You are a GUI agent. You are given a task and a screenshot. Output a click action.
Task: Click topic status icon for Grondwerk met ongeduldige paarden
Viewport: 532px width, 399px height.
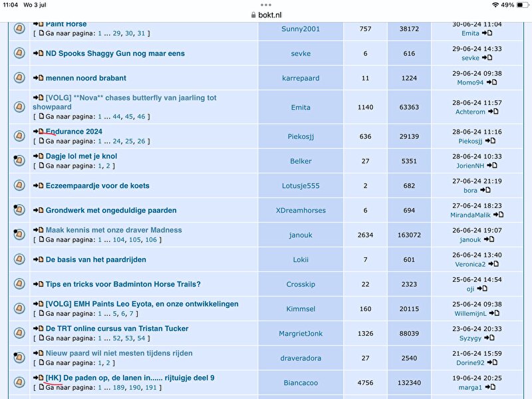19,210
